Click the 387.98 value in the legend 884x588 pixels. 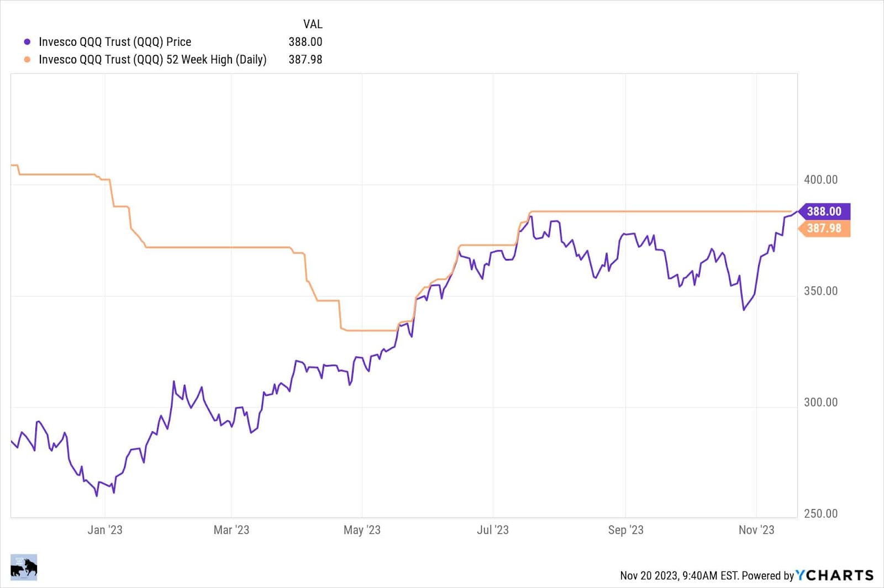[305, 60]
